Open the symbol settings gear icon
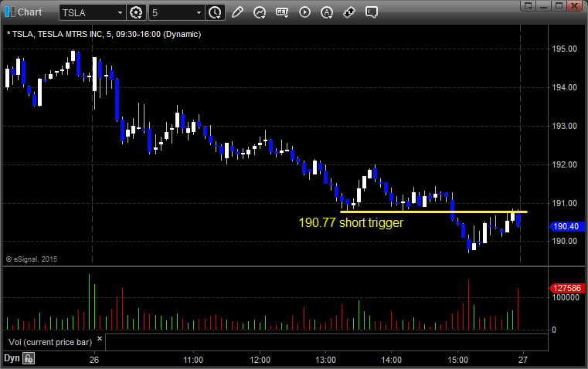This screenshot has width=588, height=369. 136,12
